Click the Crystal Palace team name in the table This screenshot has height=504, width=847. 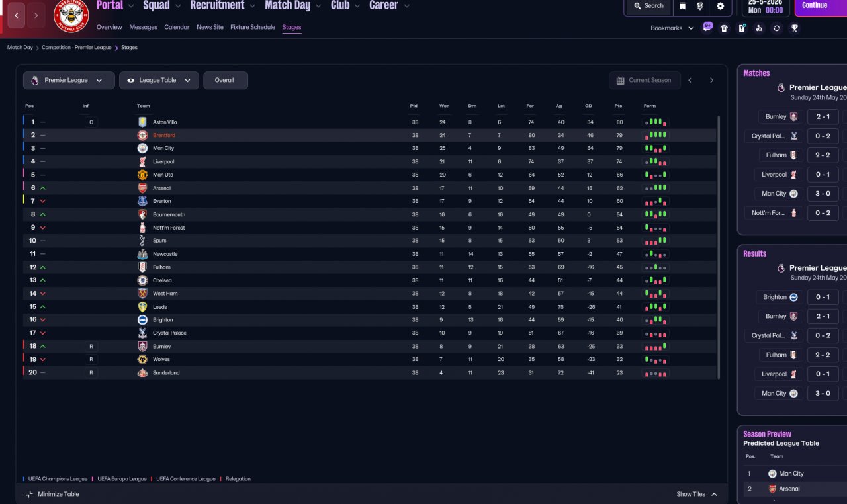[x=169, y=333]
